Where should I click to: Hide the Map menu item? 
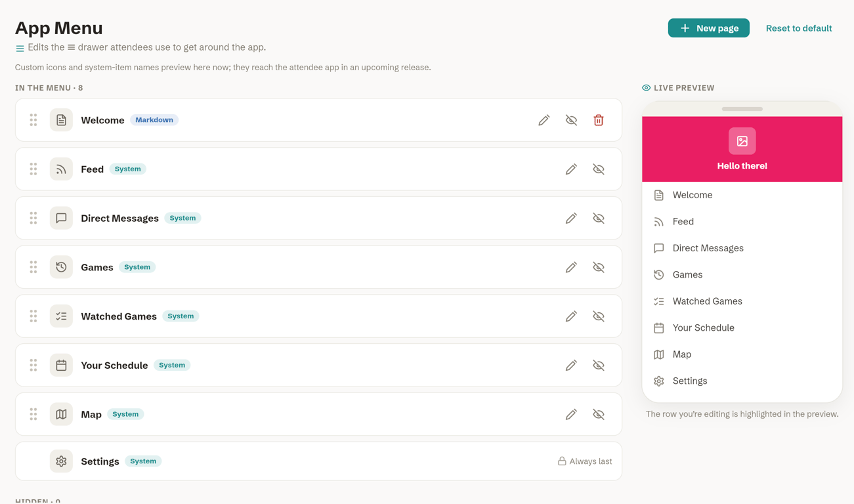tap(599, 414)
